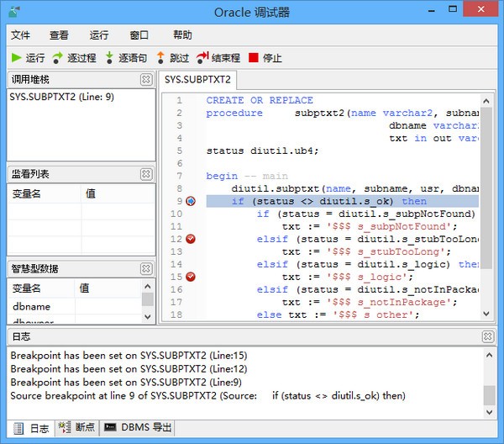The width and height of the screenshot is (504, 444).
Task: Open the 文件 menu
Action: click(20, 35)
